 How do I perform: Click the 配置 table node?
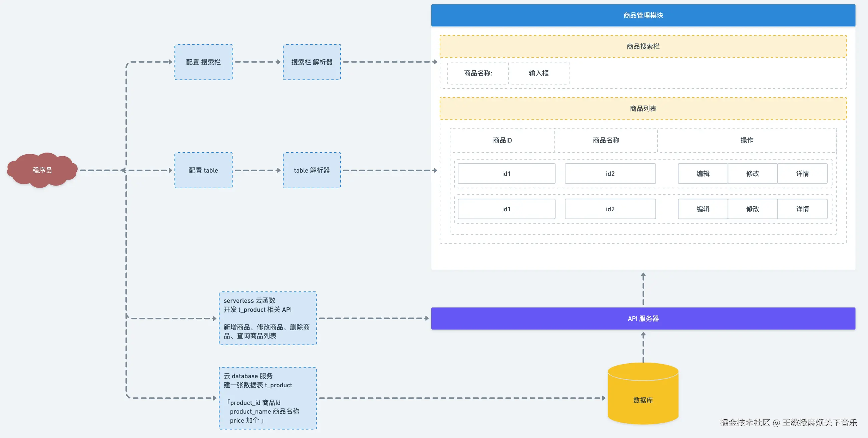coord(203,170)
